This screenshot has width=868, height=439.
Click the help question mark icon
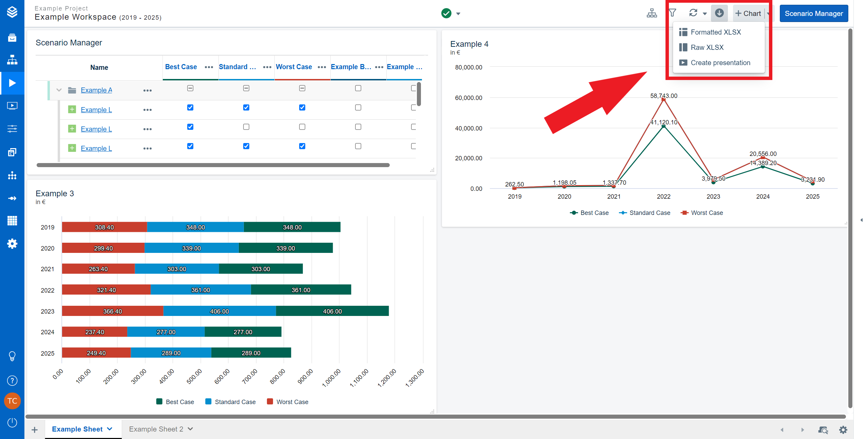tap(12, 381)
